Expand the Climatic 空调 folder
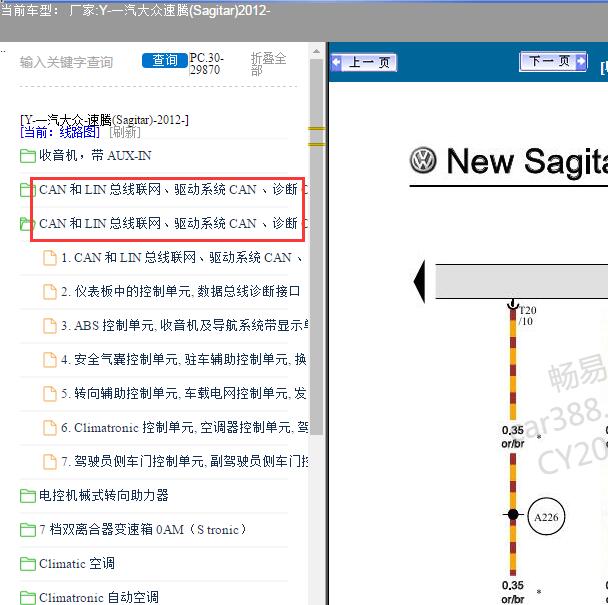Image resolution: width=608 pixels, height=605 pixels. 77,564
